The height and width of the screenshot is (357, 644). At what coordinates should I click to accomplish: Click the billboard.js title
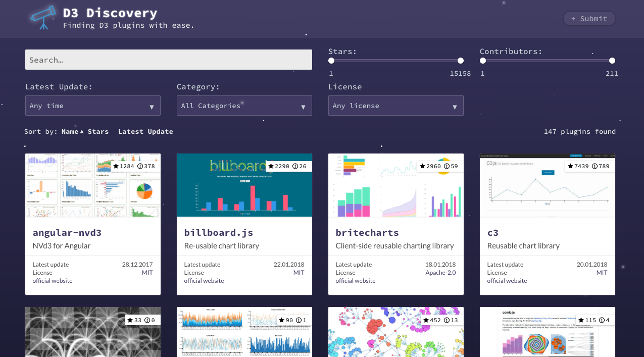point(219,233)
